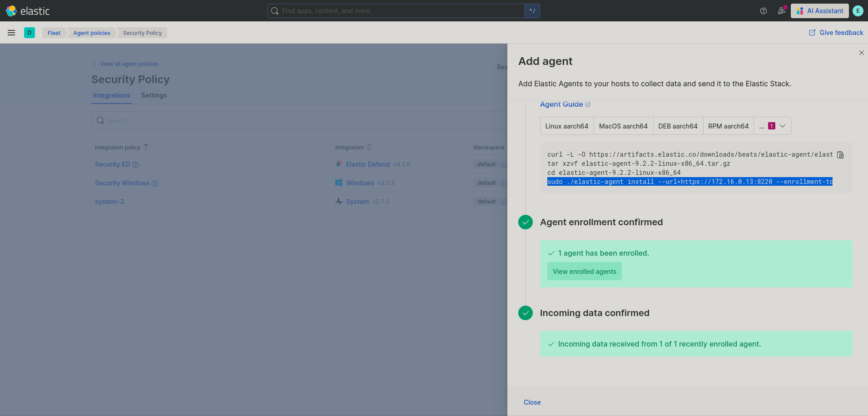
Task: Click the Security Policy breadcrumb
Action: [x=142, y=33]
